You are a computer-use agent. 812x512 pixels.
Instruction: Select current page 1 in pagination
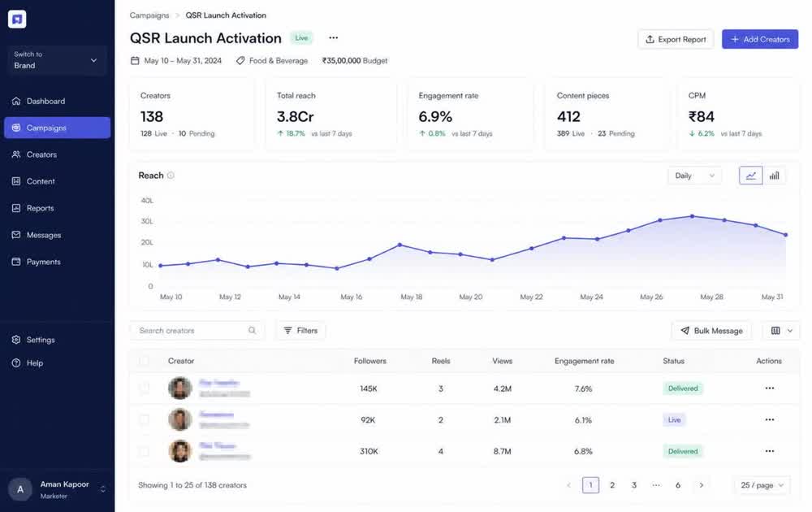pyautogui.click(x=591, y=485)
